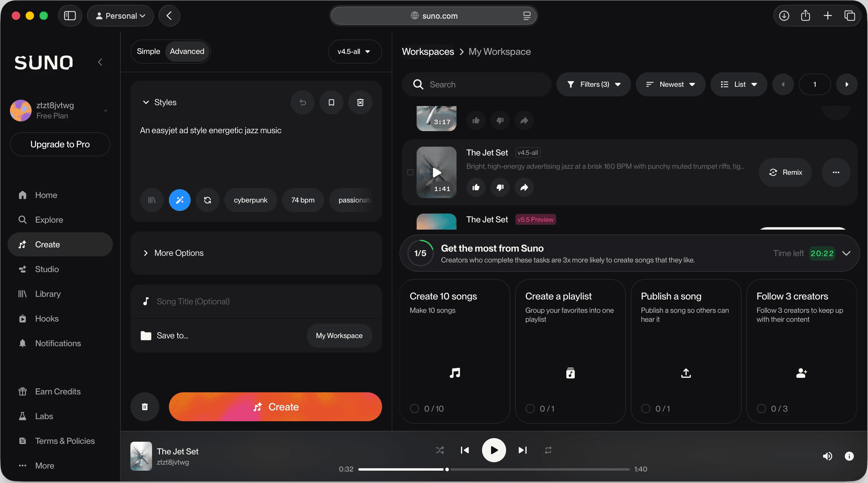The height and width of the screenshot is (483, 868).
Task: Open the style library icon in Styles
Action: (152, 200)
